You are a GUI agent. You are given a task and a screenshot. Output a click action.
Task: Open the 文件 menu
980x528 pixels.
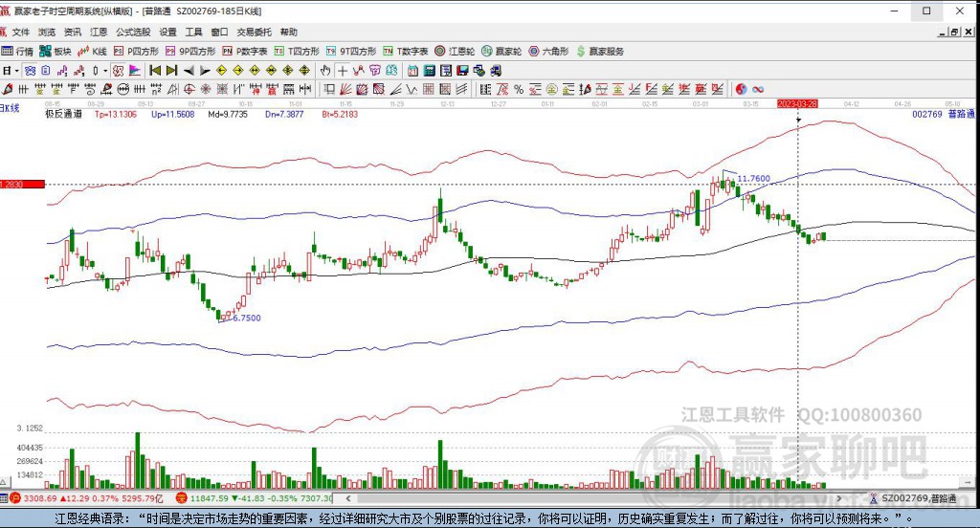point(20,32)
